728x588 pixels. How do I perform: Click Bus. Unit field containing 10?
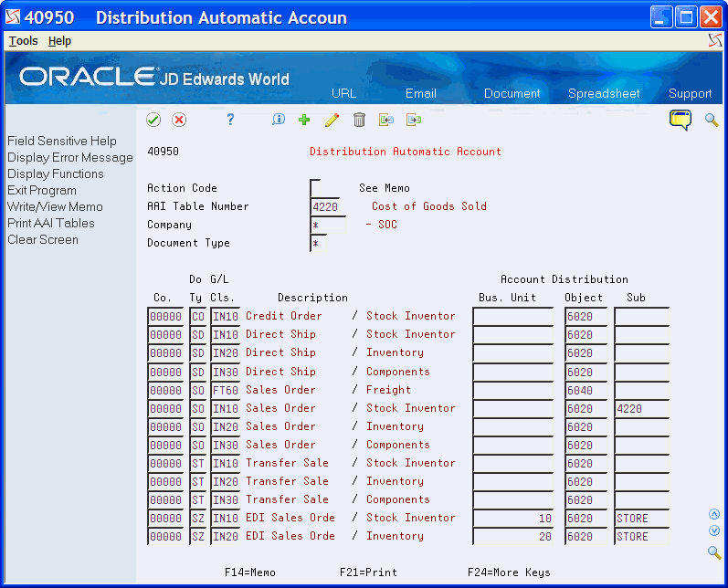coord(513,518)
